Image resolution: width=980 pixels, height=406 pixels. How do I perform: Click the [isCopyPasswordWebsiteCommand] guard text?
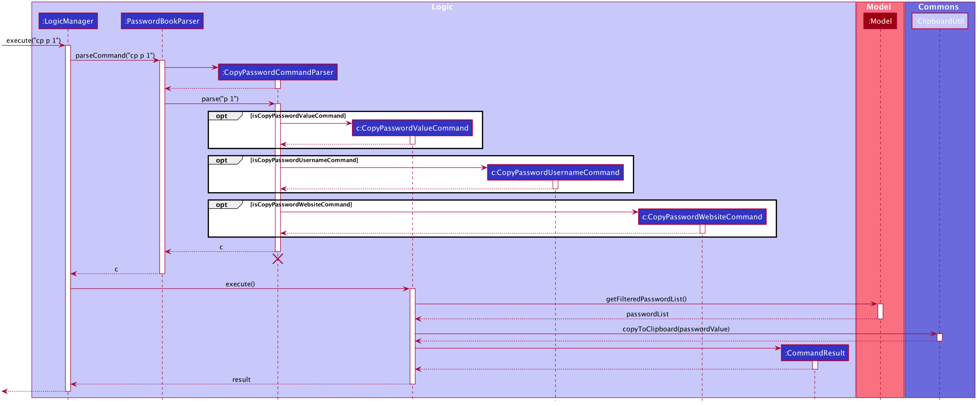click(301, 204)
